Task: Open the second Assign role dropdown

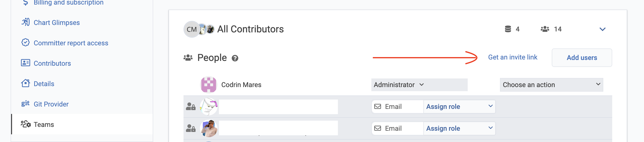Action: 459,128
